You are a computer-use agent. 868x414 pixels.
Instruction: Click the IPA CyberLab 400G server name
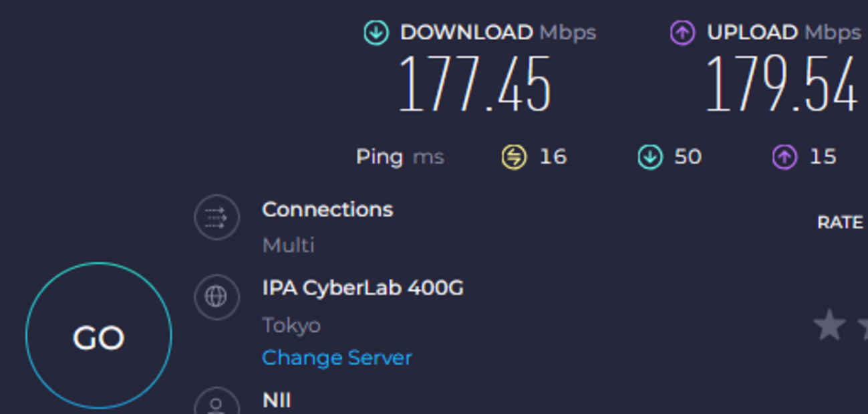click(x=363, y=288)
